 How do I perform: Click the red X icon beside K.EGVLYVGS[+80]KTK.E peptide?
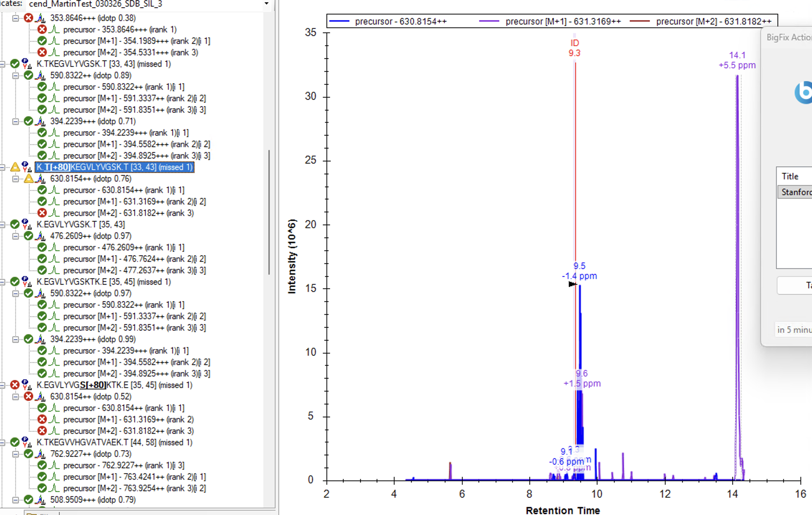click(15, 385)
